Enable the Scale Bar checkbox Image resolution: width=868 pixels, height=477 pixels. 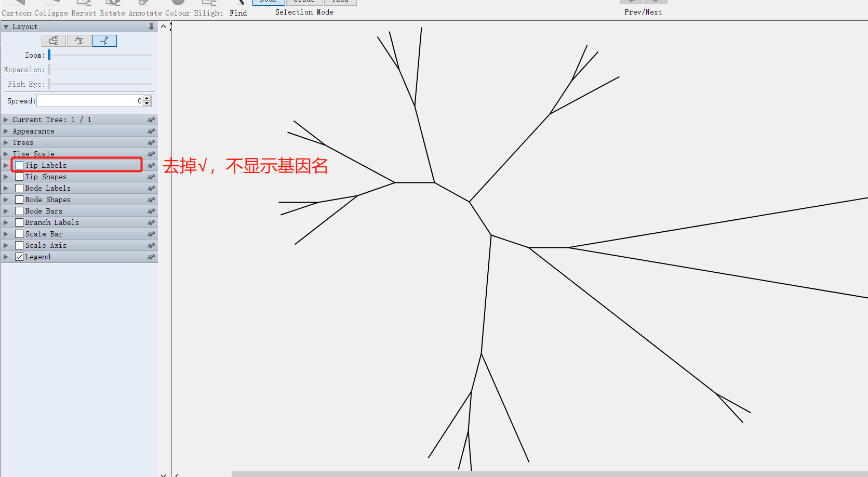(19, 234)
